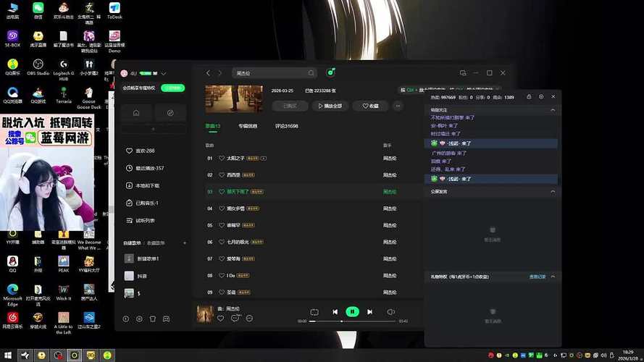Collapse the public chat section in live panel
This screenshot has height=362, width=644.
pos(553,192)
